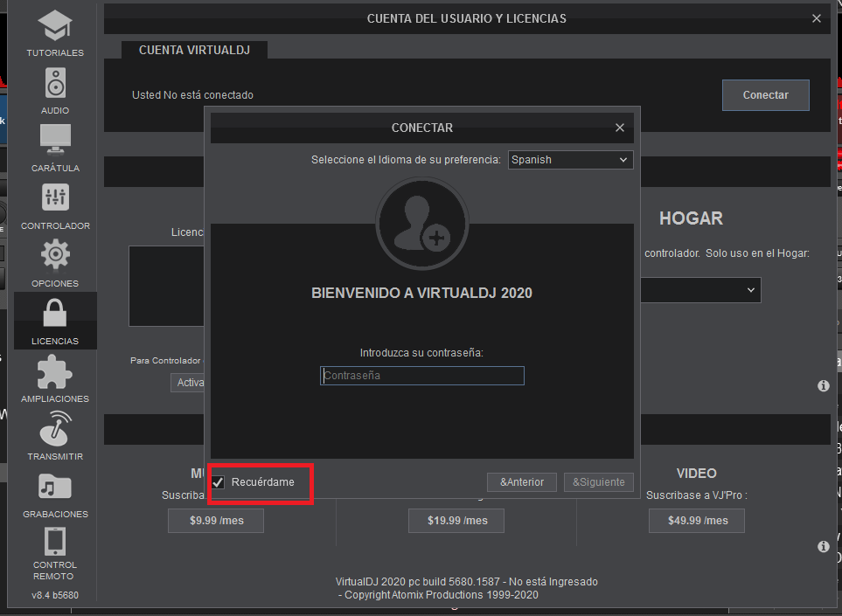This screenshot has width=842, height=616.
Task: Subscribe with $19.99 /mes button
Action: tap(456, 521)
